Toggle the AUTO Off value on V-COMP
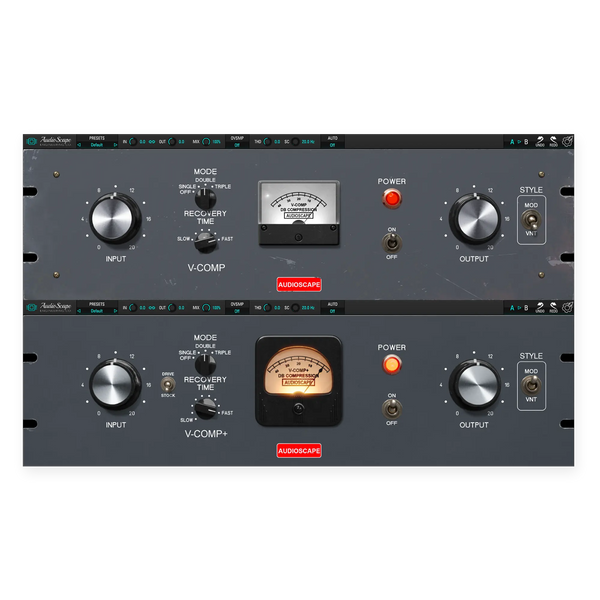 (x=332, y=145)
